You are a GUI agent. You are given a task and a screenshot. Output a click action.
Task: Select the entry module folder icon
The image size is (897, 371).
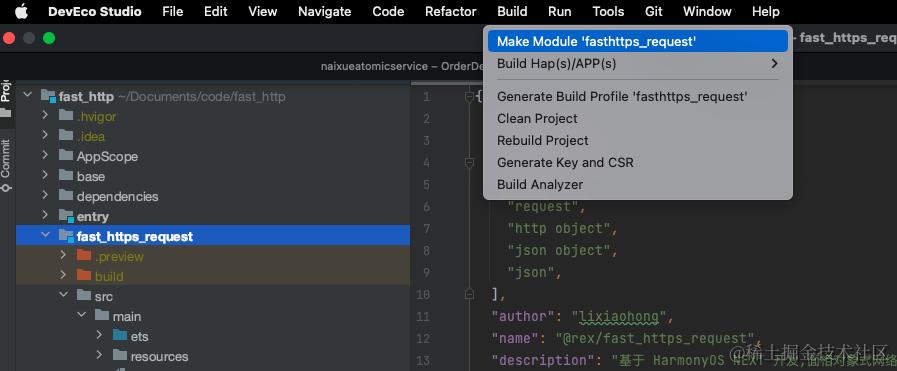(66, 216)
